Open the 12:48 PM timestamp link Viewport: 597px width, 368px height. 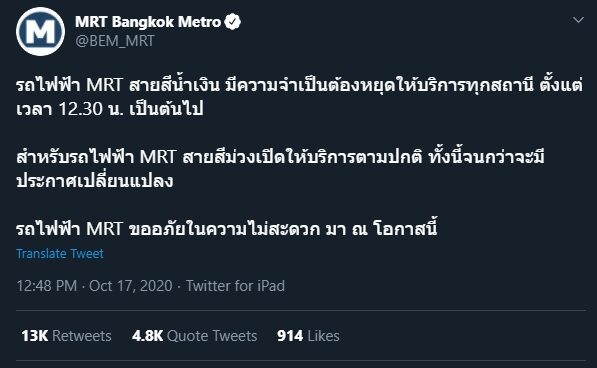46,286
